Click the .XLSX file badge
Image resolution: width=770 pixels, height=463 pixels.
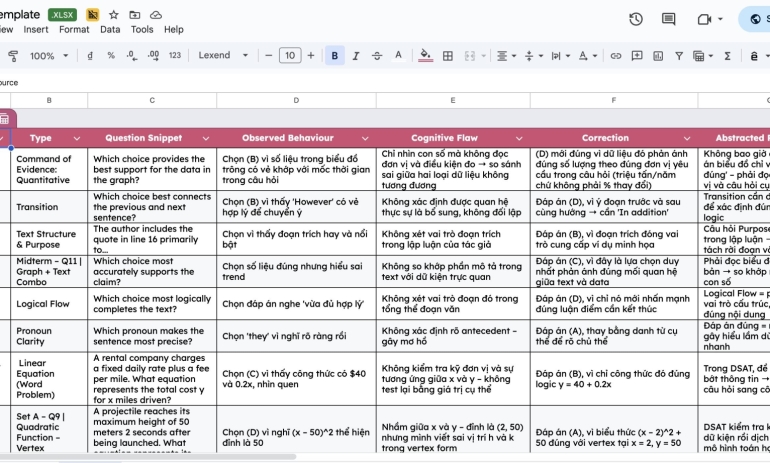pyautogui.click(x=62, y=15)
